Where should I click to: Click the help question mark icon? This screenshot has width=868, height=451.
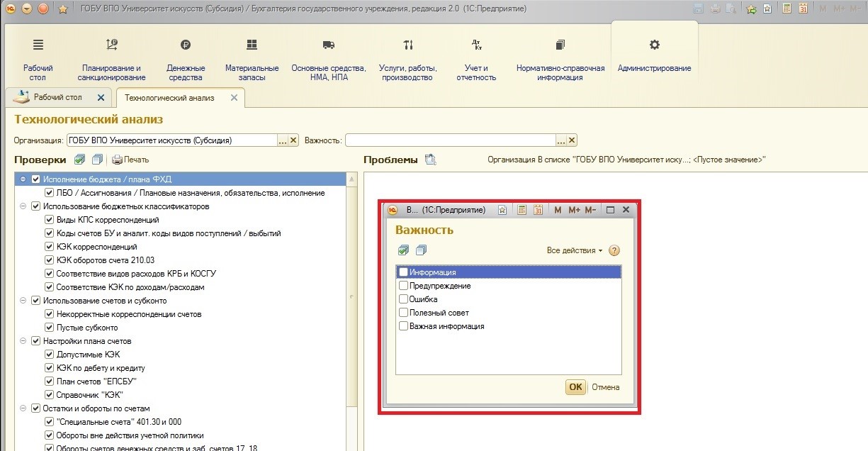click(614, 250)
